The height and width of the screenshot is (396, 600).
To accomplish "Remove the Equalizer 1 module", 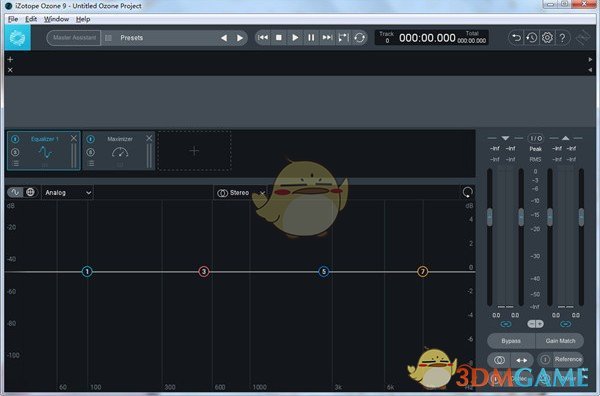I will pyautogui.click(x=74, y=138).
